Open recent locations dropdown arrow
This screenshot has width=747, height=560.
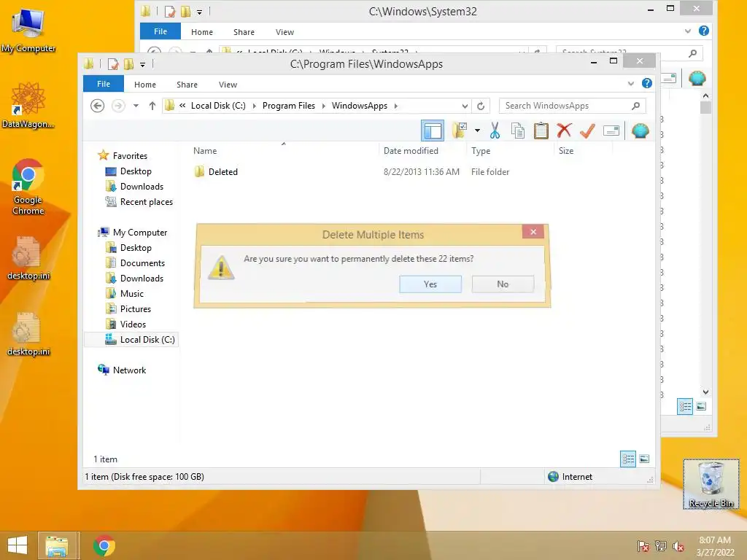click(x=136, y=106)
